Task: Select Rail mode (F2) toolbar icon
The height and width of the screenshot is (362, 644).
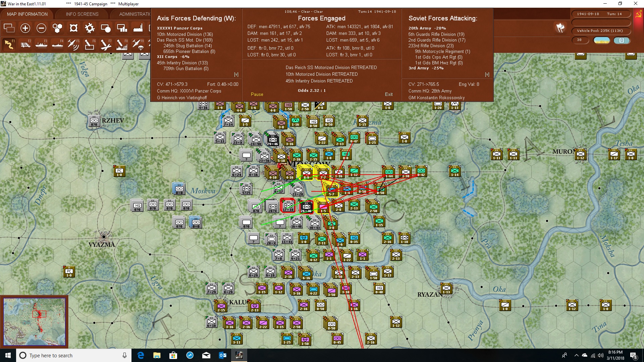Action: [x=25, y=45]
